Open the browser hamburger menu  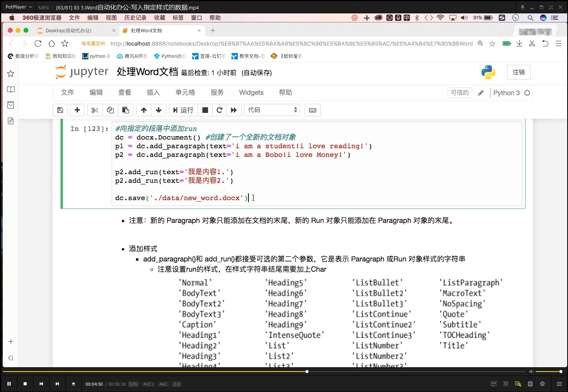[x=559, y=44]
